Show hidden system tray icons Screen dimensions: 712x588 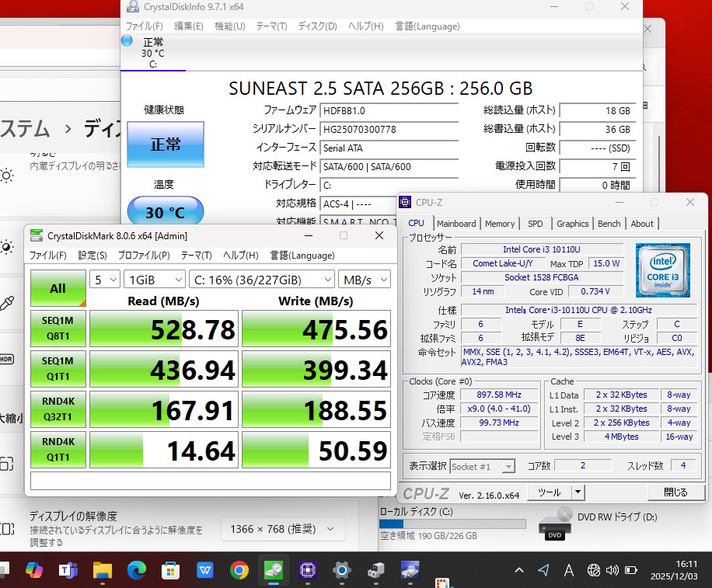pyautogui.click(x=519, y=570)
